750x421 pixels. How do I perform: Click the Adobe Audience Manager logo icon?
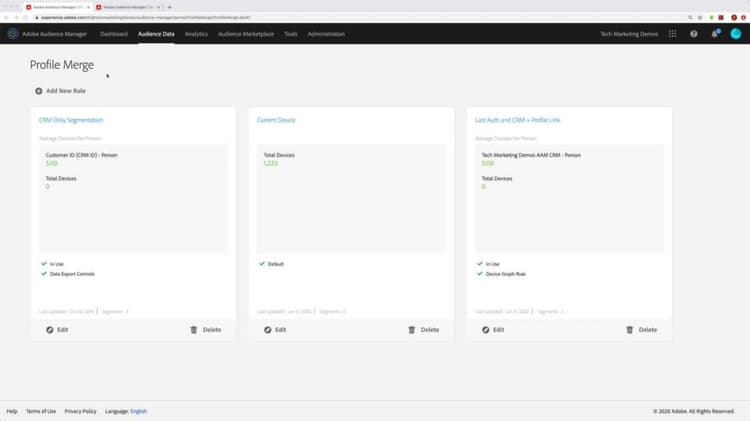[x=12, y=34]
